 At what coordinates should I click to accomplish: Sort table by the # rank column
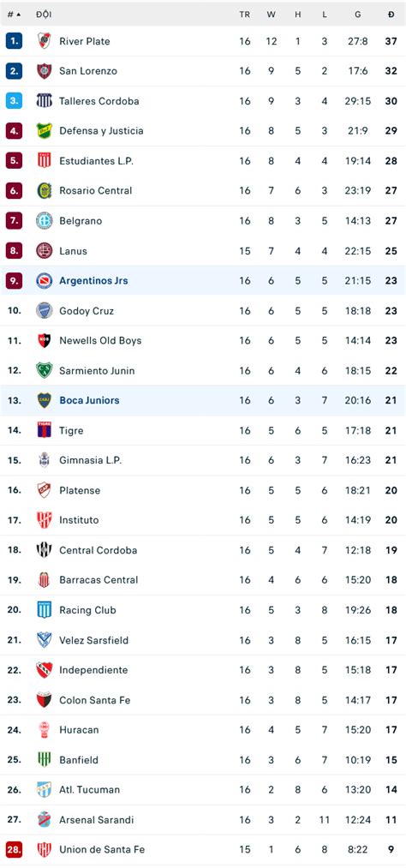(14, 15)
